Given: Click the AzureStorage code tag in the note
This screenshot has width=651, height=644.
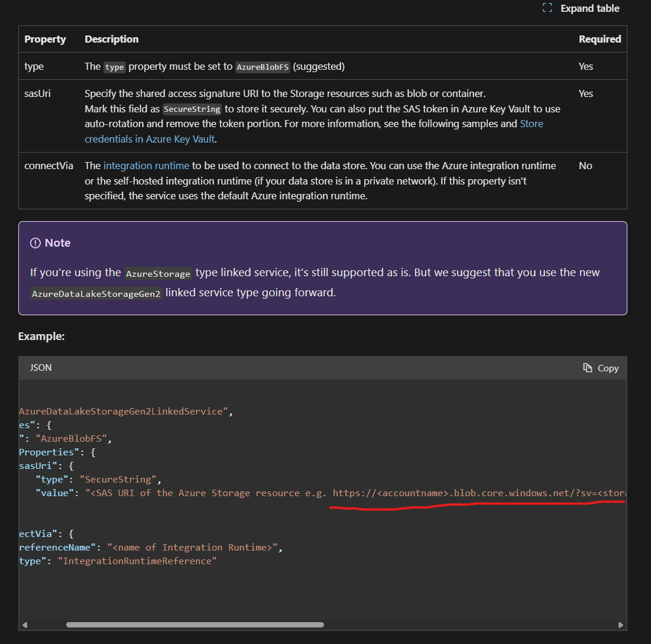Looking at the screenshot, I should coord(158,273).
